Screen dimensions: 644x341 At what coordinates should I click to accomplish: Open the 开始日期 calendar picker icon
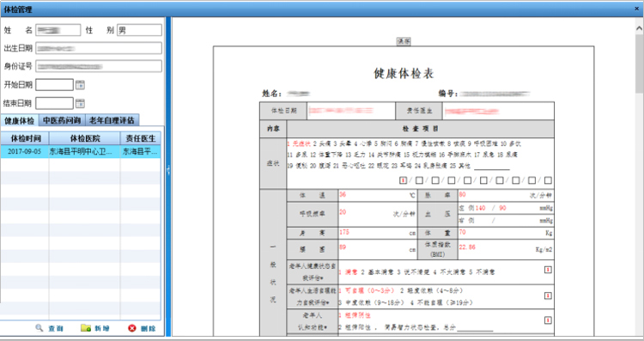tap(80, 85)
